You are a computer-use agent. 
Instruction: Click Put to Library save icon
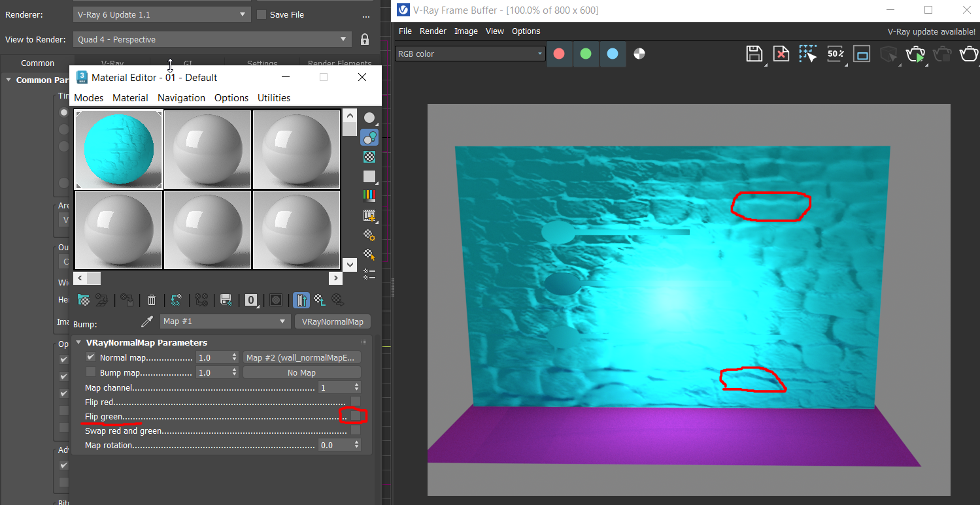pos(226,300)
